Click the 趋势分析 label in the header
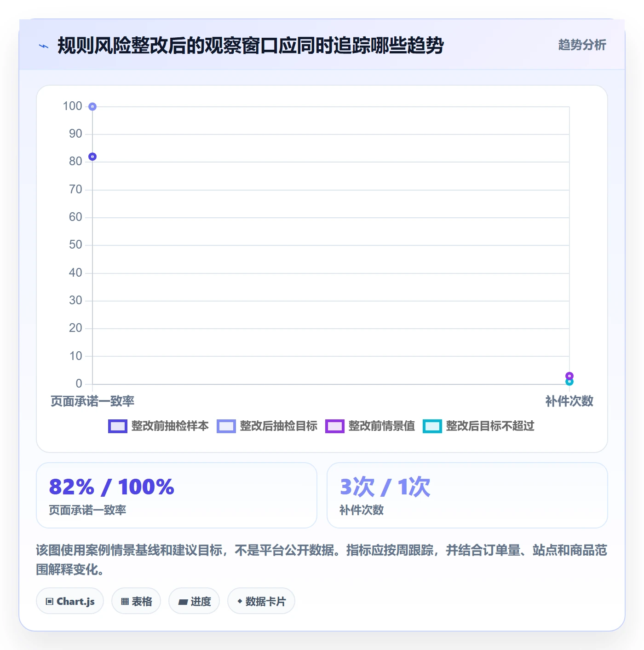The image size is (644, 650). point(582,45)
